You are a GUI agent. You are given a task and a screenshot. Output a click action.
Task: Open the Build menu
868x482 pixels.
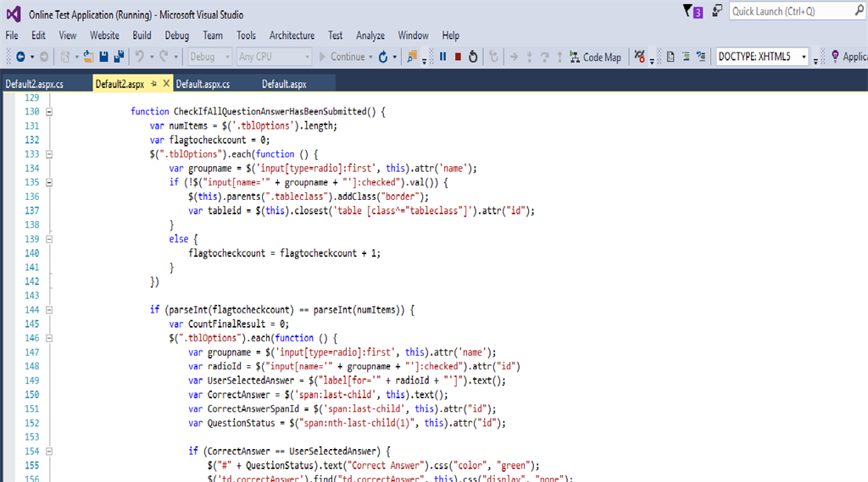coord(142,36)
